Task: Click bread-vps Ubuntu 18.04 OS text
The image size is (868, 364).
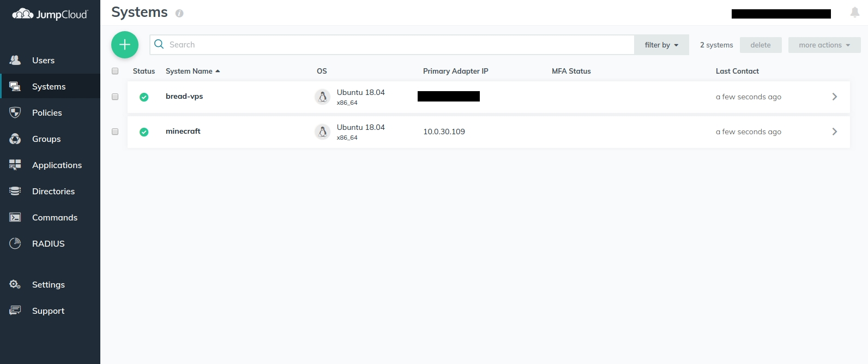Action: point(361,92)
